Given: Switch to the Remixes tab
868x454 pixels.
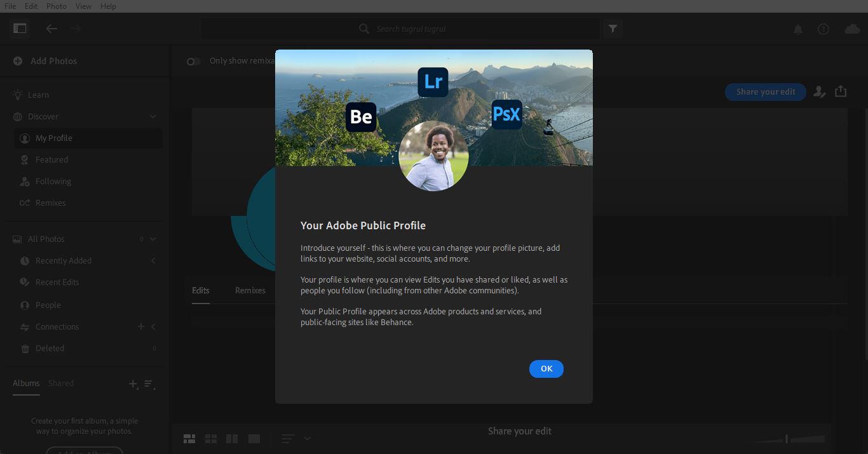Looking at the screenshot, I should point(250,291).
